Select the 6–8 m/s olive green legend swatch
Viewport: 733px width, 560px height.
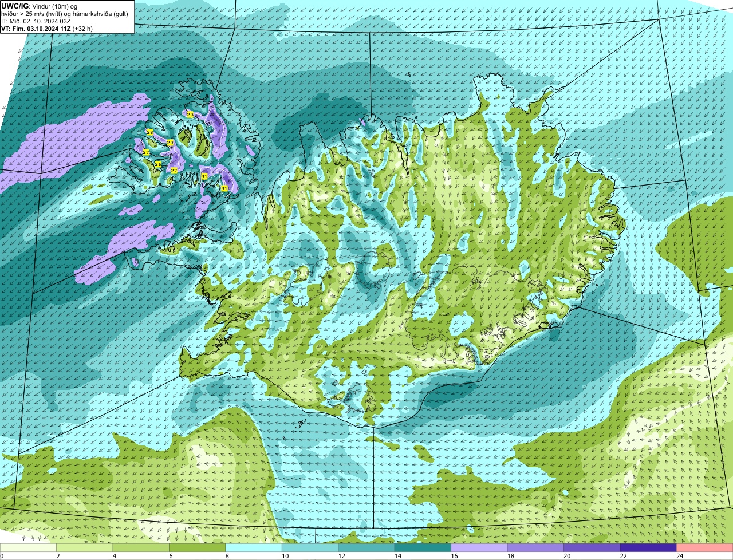tap(198, 548)
